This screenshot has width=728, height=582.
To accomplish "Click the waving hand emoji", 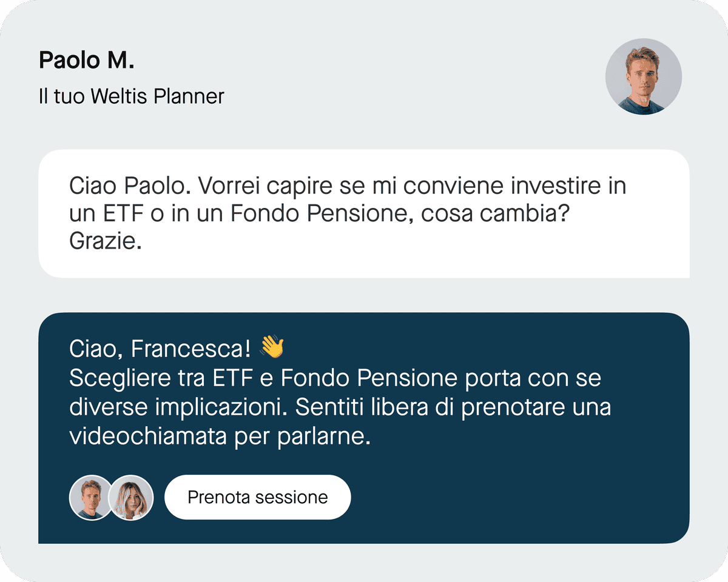I will click(272, 348).
